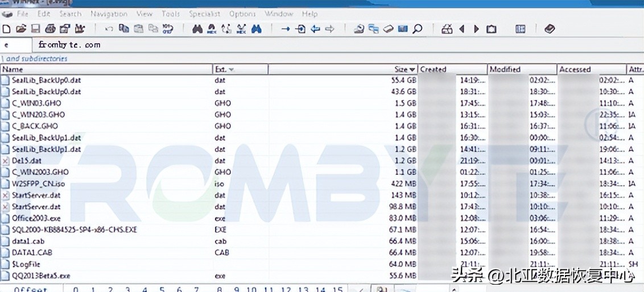This screenshot has width=644, height=292.
Task: Click the Help book icon
Action: [550, 29]
